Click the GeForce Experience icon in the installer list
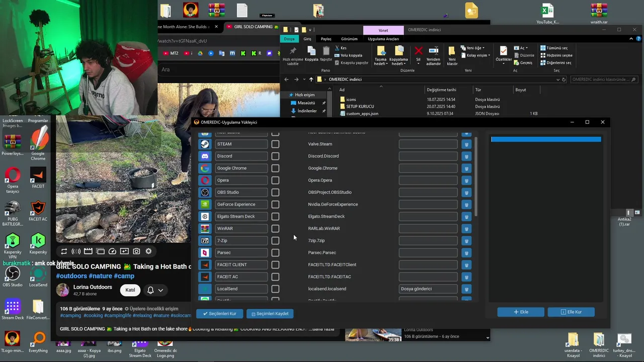644x362 pixels. [x=205, y=204]
